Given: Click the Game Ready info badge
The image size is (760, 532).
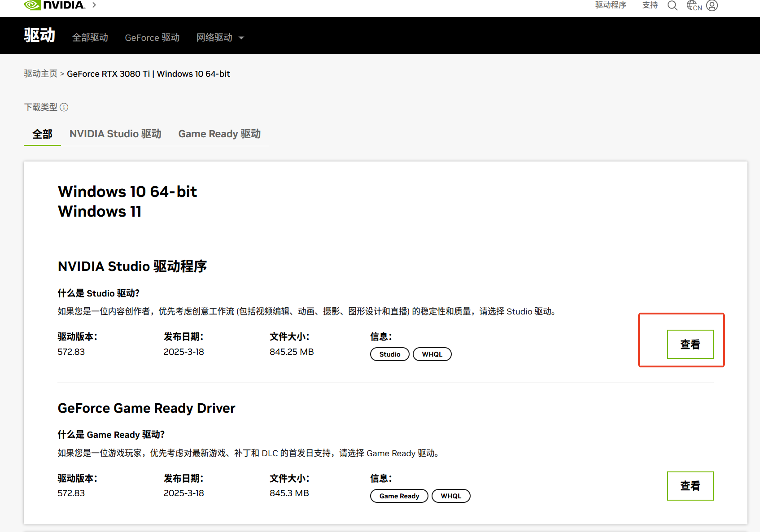Looking at the screenshot, I should click(399, 496).
